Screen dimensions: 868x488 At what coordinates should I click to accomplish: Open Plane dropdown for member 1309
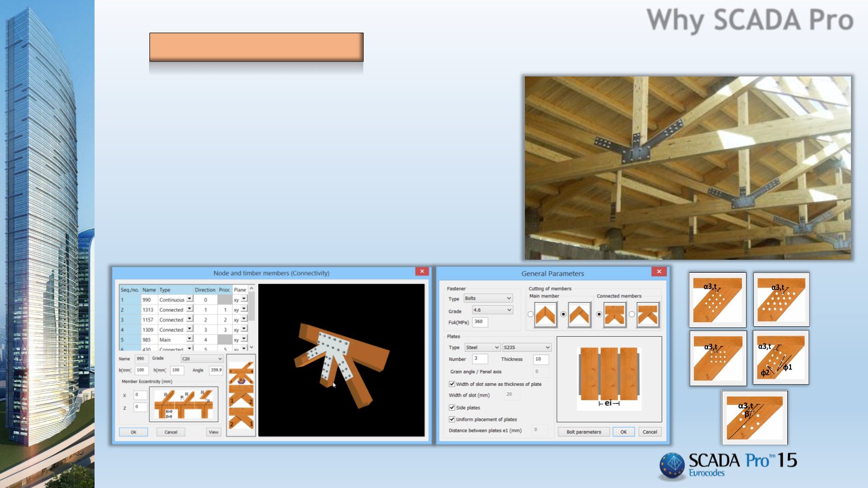pos(244,329)
